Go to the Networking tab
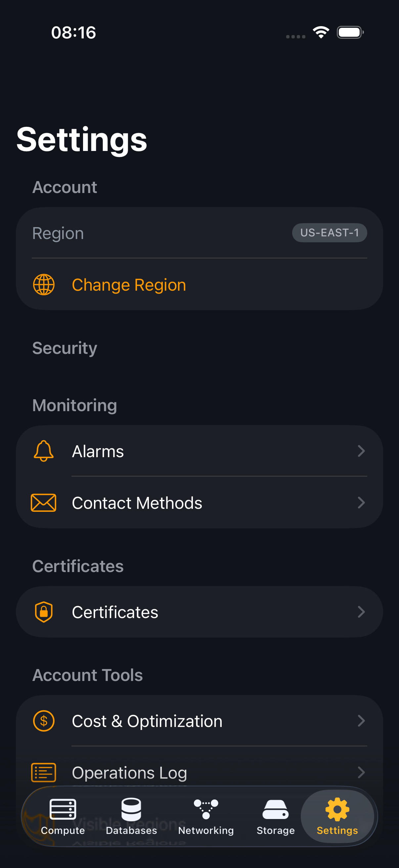The image size is (399, 868). 206,816
